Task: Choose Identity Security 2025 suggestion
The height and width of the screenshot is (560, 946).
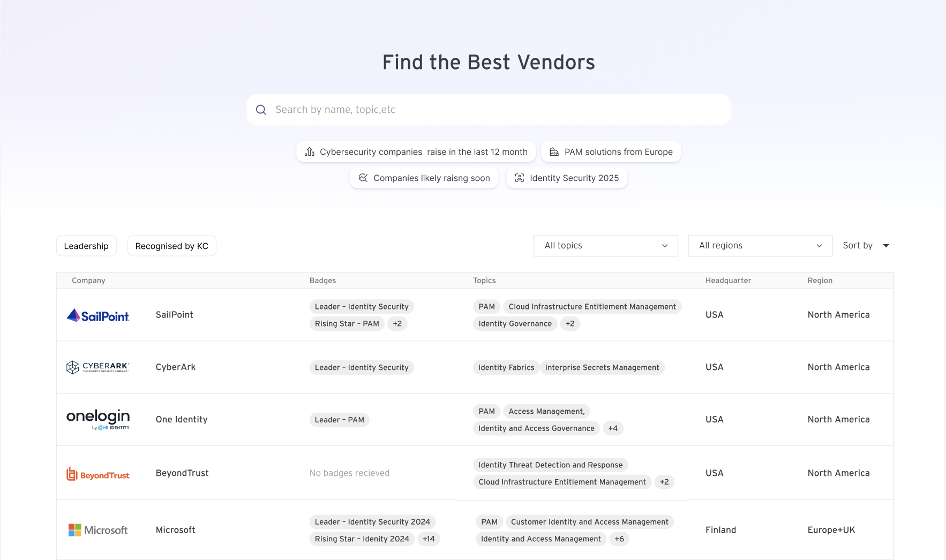Action: [x=567, y=178]
